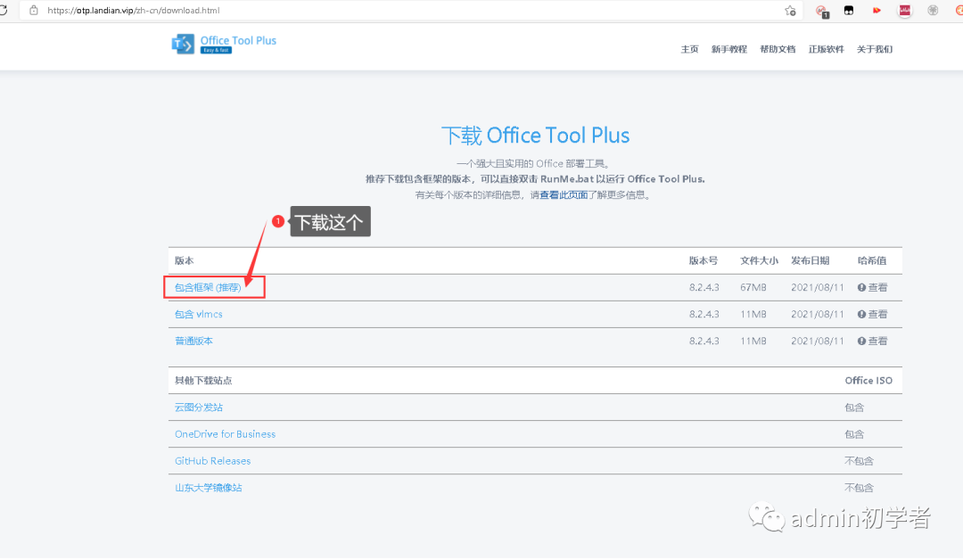
Task: Open the extension icon with badge 1
Action: (x=821, y=11)
